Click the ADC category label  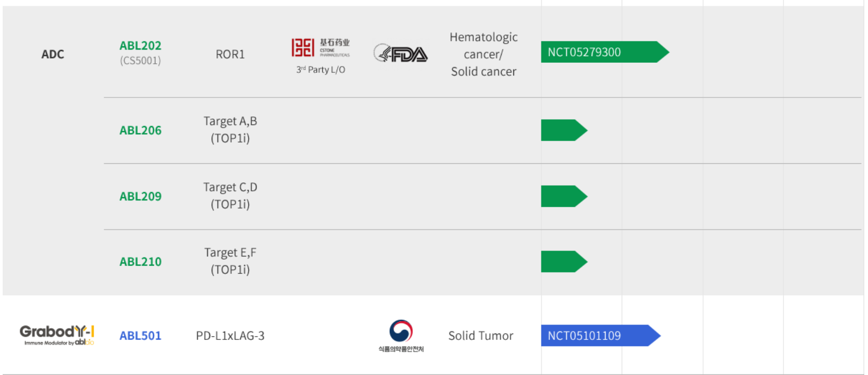point(53,54)
